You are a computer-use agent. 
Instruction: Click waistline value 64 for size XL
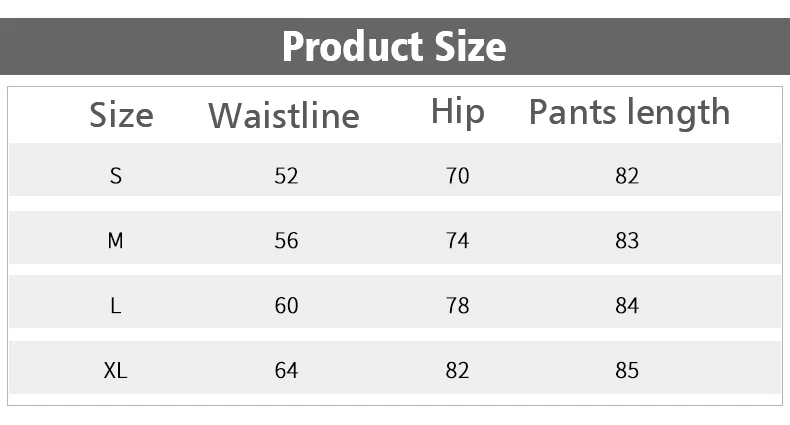286,371
